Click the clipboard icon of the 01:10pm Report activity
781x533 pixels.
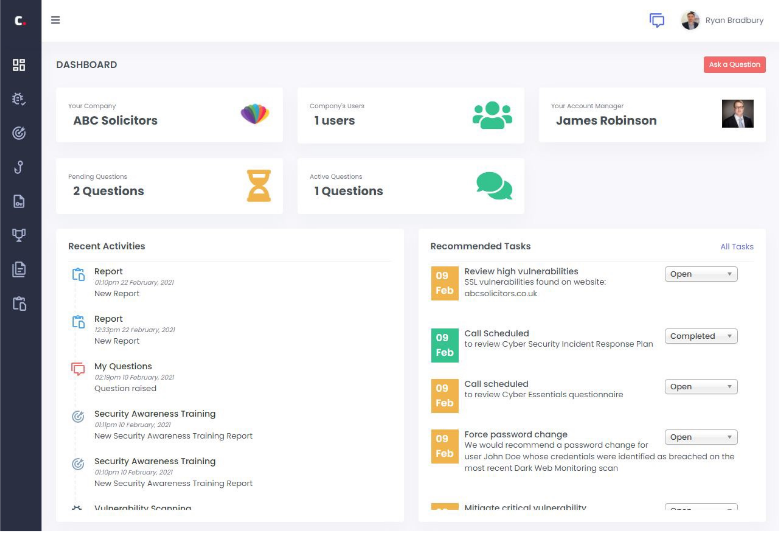tap(78, 274)
